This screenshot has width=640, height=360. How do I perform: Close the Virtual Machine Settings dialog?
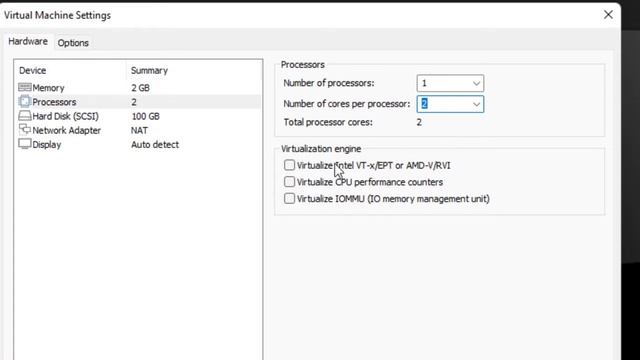click(x=608, y=15)
